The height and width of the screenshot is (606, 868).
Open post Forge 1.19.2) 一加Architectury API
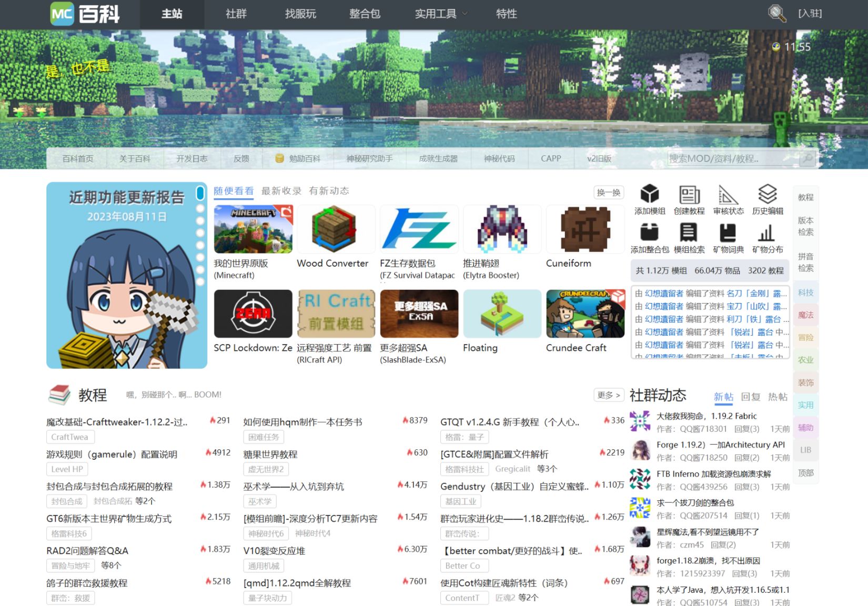click(x=721, y=445)
